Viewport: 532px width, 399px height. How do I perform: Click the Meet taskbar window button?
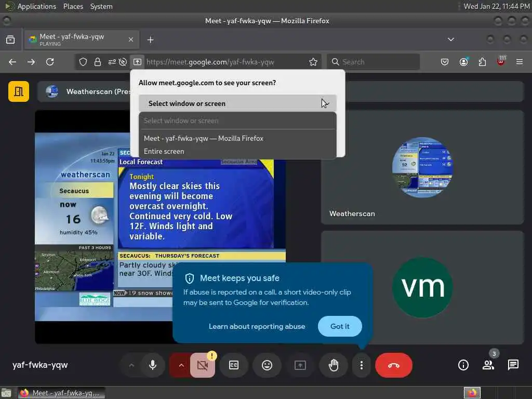tap(62, 393)
